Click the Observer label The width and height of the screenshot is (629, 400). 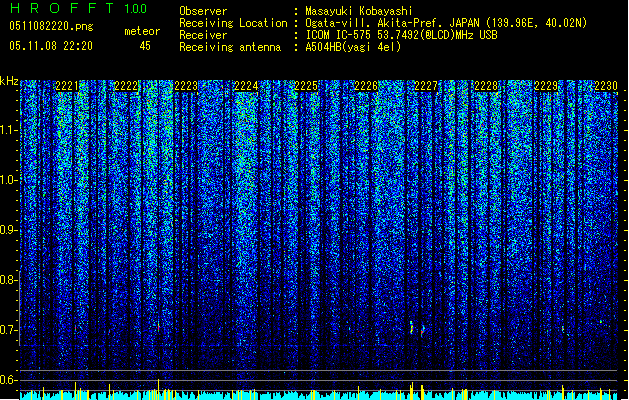[203, 11]
